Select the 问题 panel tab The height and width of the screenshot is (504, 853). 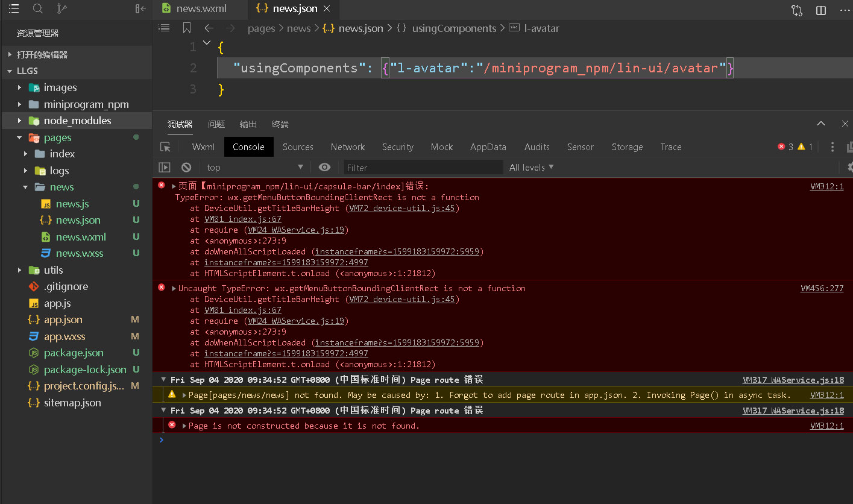point(216,124)
